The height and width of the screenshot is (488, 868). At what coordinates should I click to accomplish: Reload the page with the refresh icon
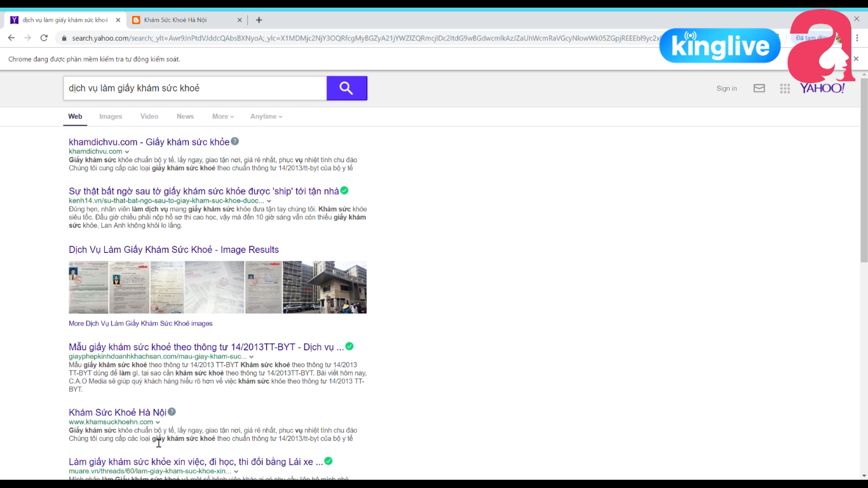click(44, 38)
